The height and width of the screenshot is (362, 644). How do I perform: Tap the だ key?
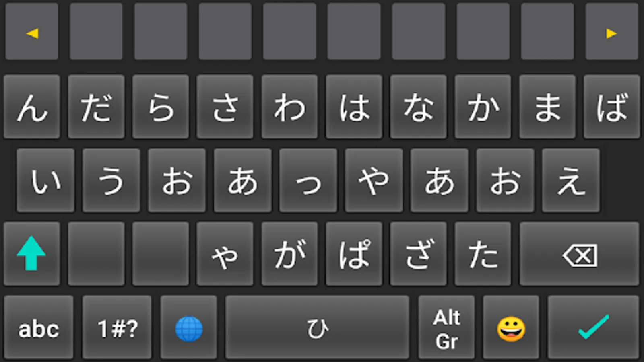tap(96, 107)
